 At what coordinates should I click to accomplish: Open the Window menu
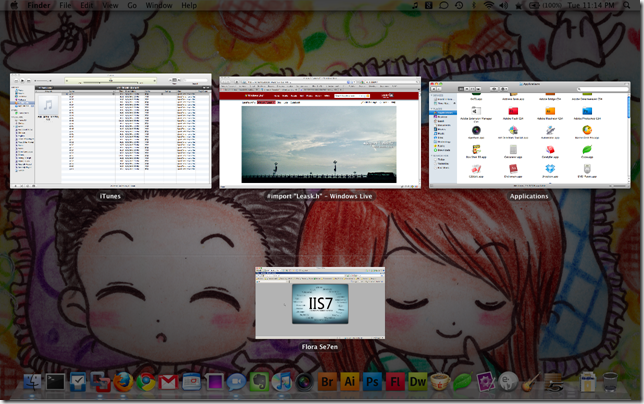point(159,5)
